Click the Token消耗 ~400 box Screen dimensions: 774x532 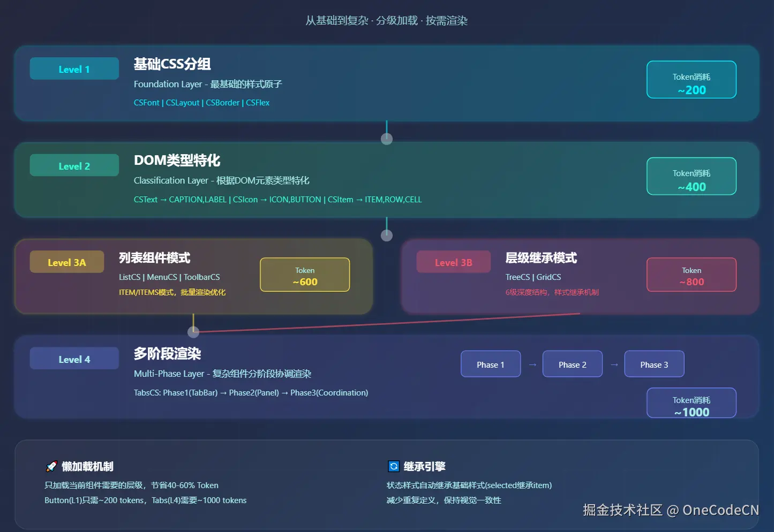[691, 176]
